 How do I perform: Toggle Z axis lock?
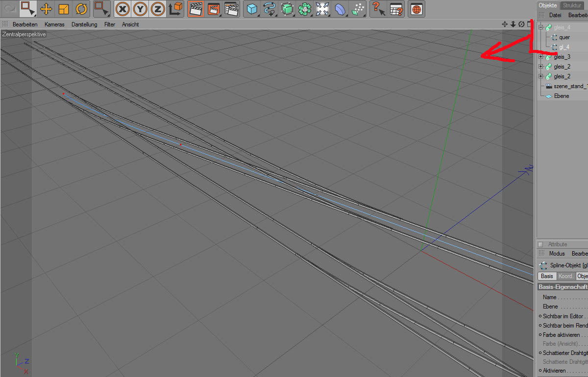[x=157, y=9]
